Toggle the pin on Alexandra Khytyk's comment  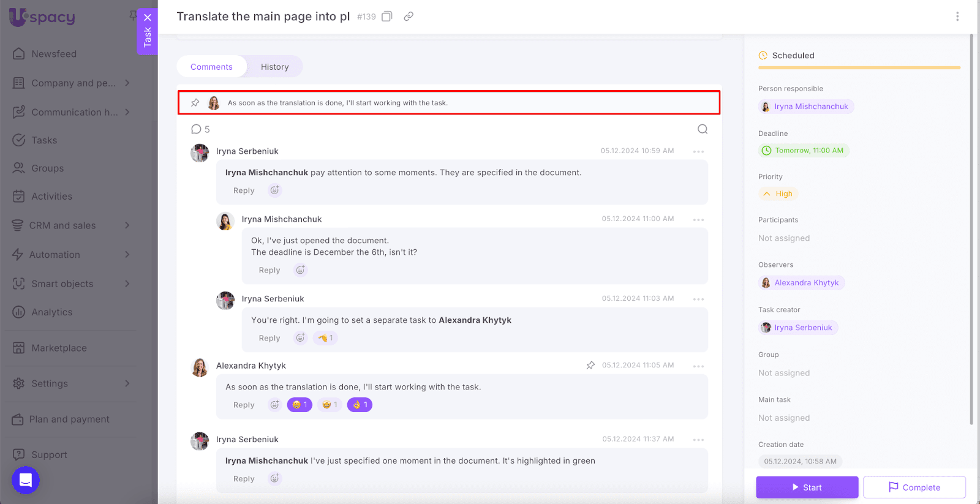click(x=590, y=366)
